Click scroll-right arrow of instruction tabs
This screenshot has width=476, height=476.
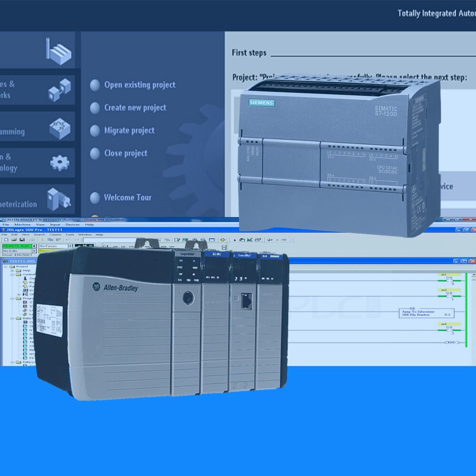point(224,248)
